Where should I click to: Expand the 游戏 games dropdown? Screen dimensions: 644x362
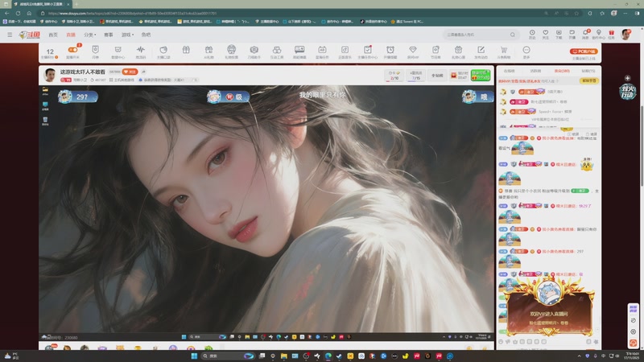(127, 35)
